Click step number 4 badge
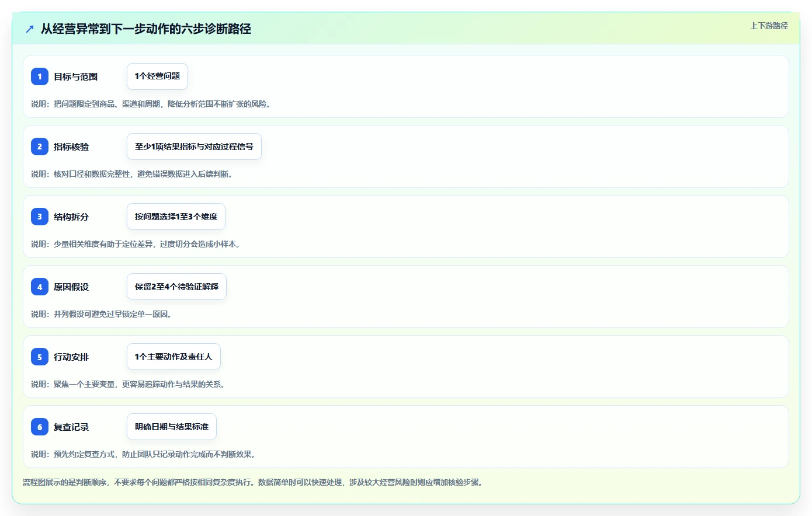The width and height of the screenshot is (812, 516). tap(40, 287)
